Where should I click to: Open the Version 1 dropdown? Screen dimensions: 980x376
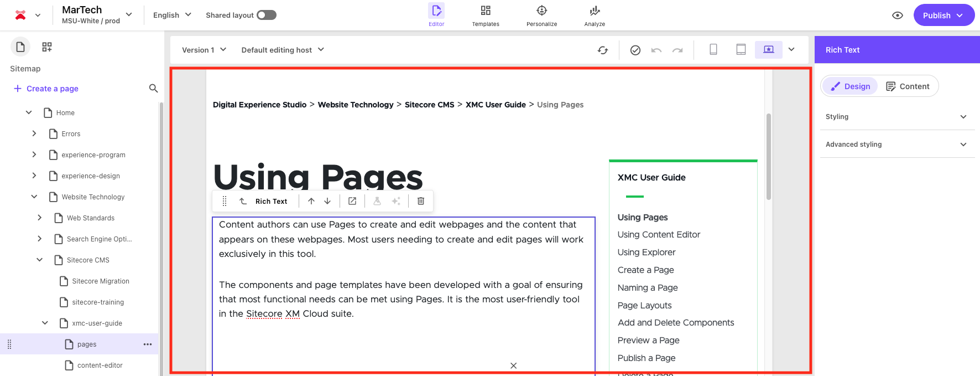pyautogui.click(x=204, y=50)
